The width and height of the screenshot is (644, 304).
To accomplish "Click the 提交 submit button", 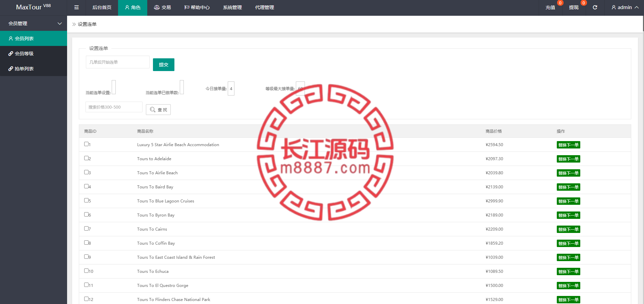I will coord(164,65).
